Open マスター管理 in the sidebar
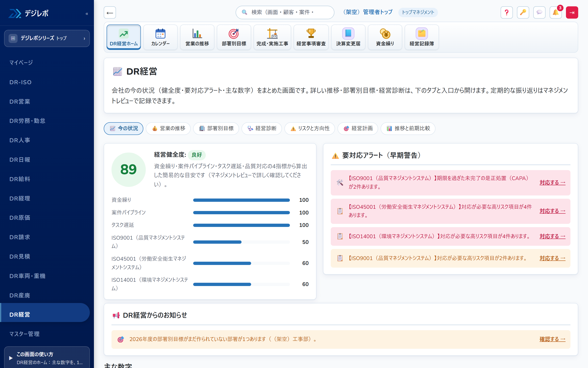 coord(45,334)
